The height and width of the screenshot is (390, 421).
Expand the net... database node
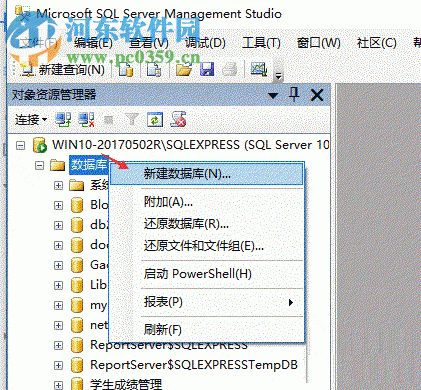click(x=58, y=325)
